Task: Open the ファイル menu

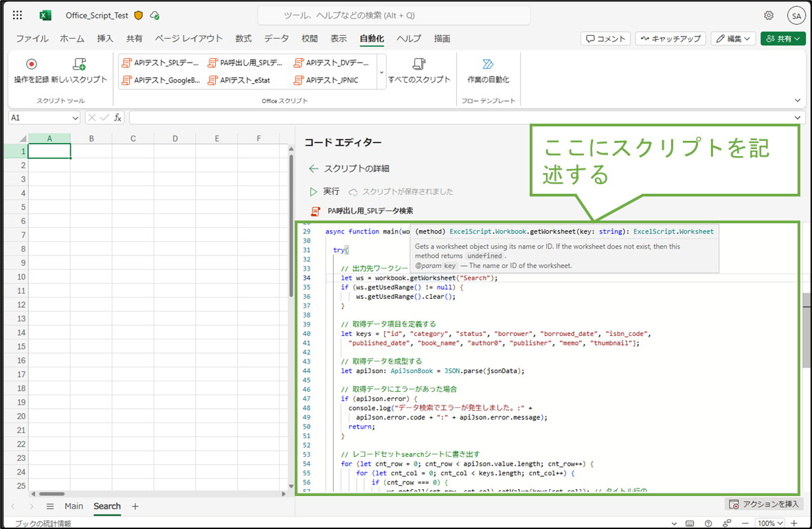Action: click(x=32, y=39)
